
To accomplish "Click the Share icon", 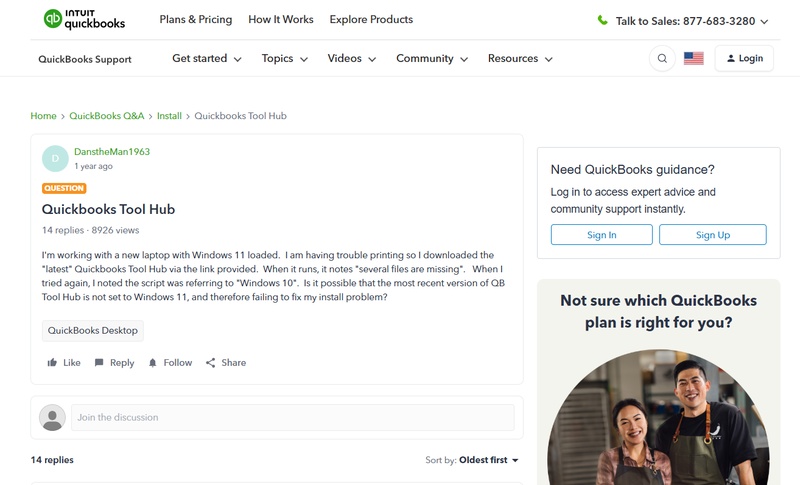I will pyautogui.click(x=210, y=363).
